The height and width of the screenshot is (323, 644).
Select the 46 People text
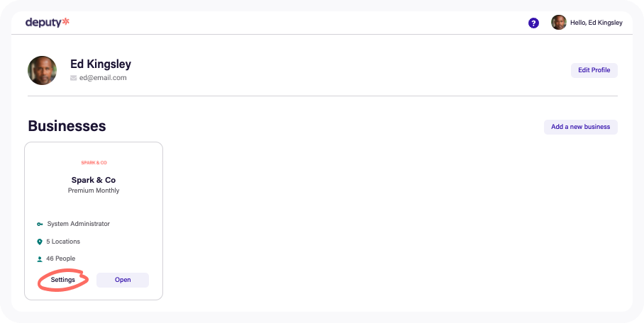[61, 259]
